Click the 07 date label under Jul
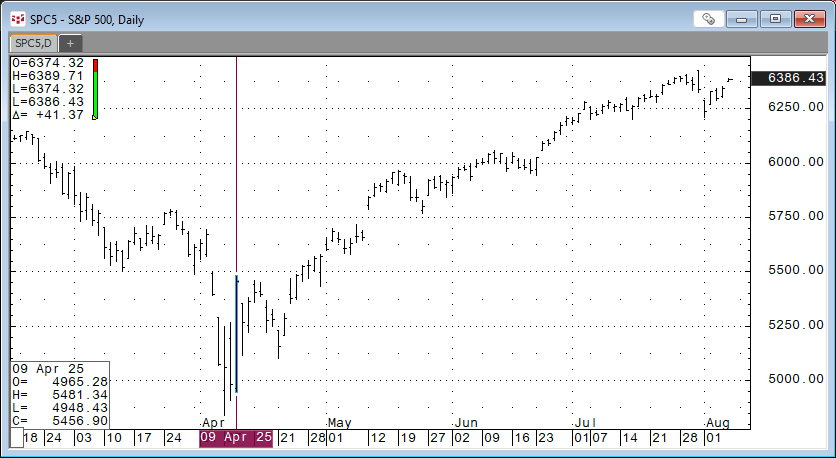The image size is (836, 458). click(x=599, y=438)
